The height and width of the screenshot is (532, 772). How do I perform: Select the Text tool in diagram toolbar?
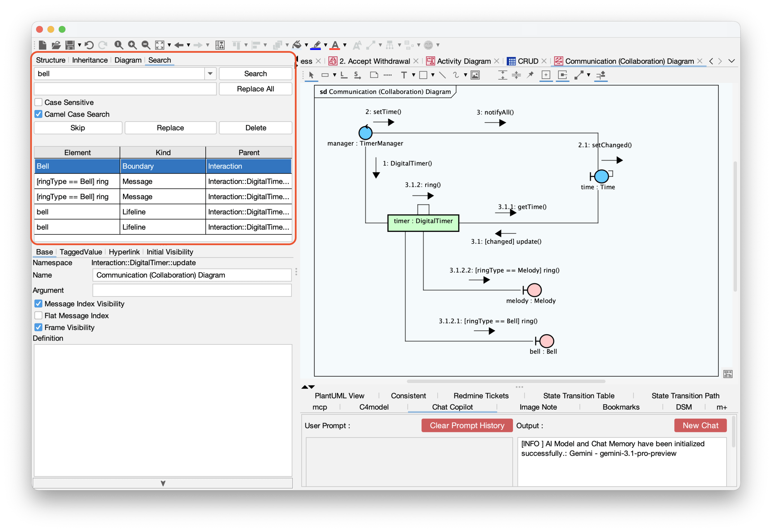[x=403, y=75]
